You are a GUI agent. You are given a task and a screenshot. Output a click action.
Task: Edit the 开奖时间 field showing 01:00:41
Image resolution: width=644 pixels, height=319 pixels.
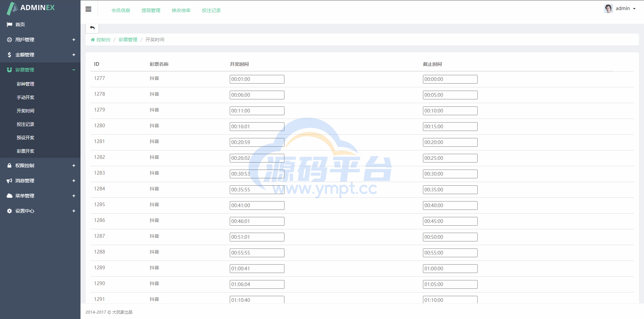[x=257, y=269]
